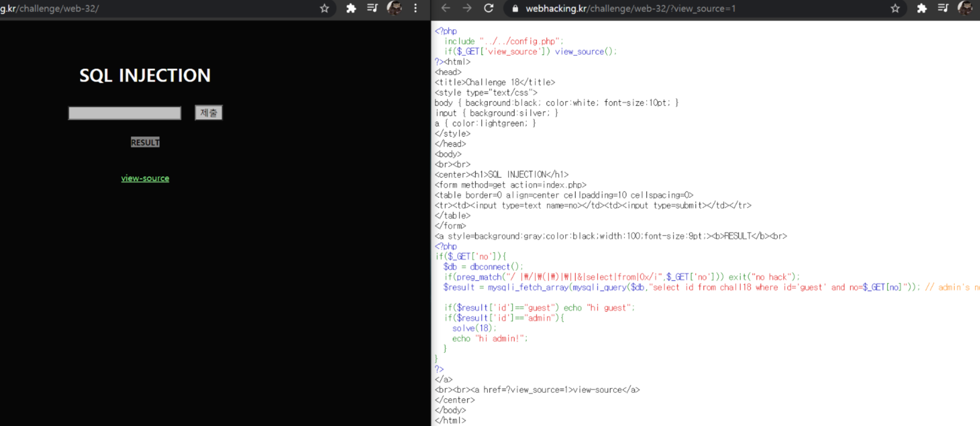Screen dimensions: 980x426
Task: Click the SQL INJECTION heading
Action: pyautogui.click(x=145, y=75)
